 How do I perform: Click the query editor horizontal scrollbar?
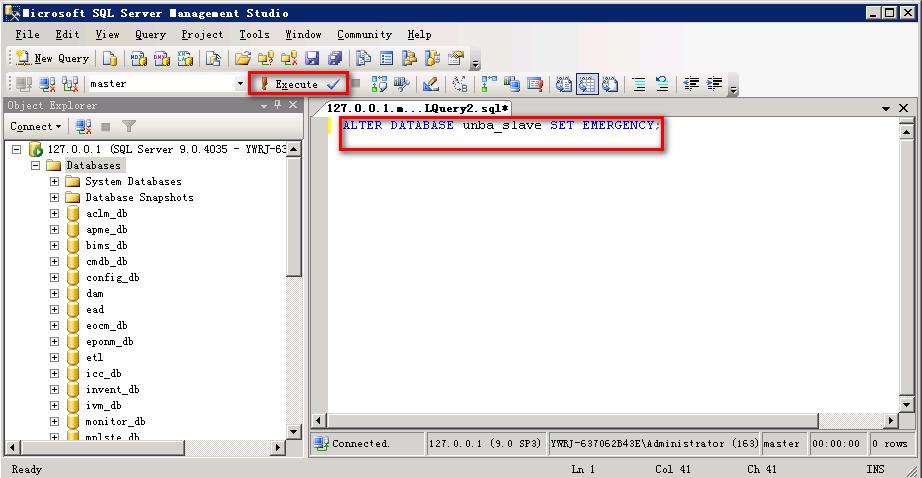573,420
